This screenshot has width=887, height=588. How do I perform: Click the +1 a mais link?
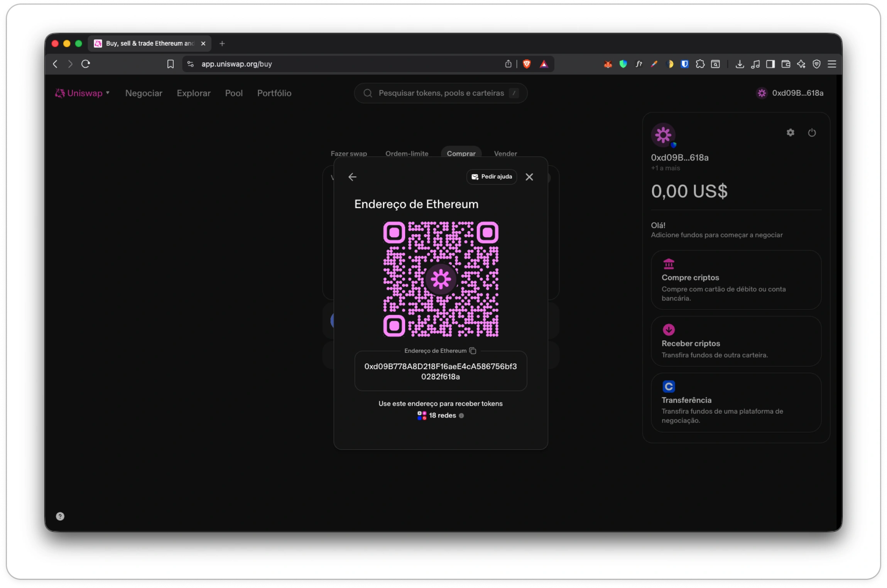[x=665, y=168]
